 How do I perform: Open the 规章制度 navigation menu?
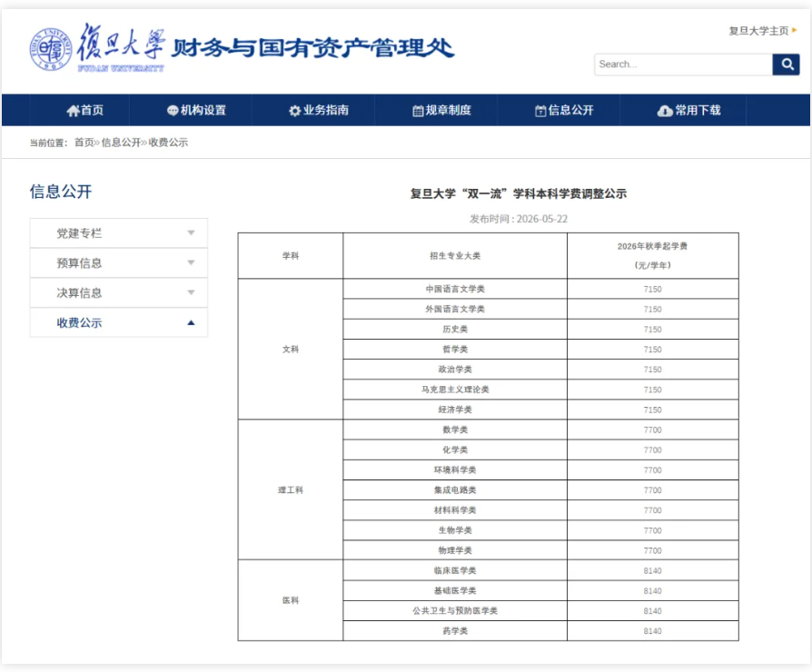(x=441, y=110)
